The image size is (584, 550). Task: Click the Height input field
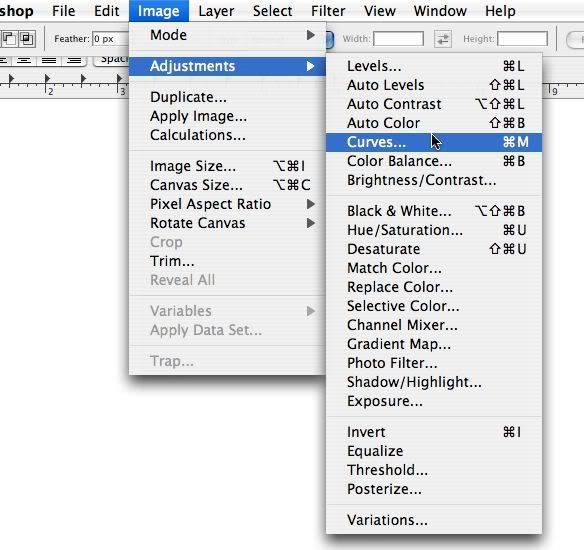522,39
